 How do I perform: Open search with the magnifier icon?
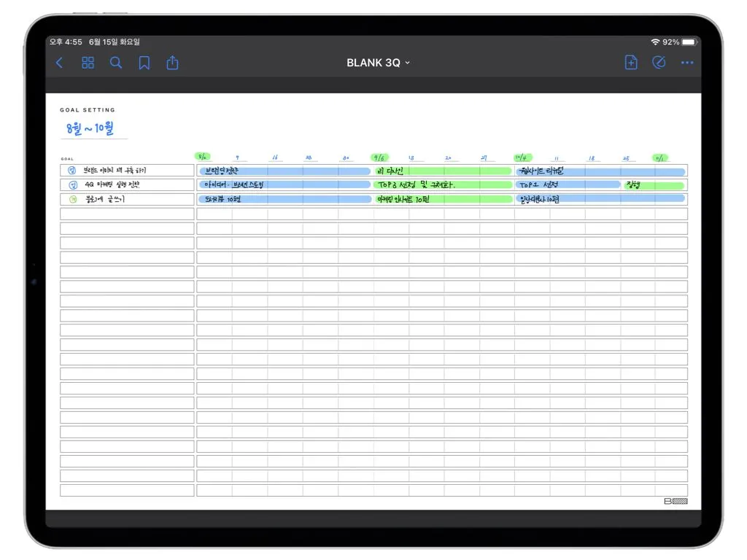pyautogui.click(x=116, y=63)
